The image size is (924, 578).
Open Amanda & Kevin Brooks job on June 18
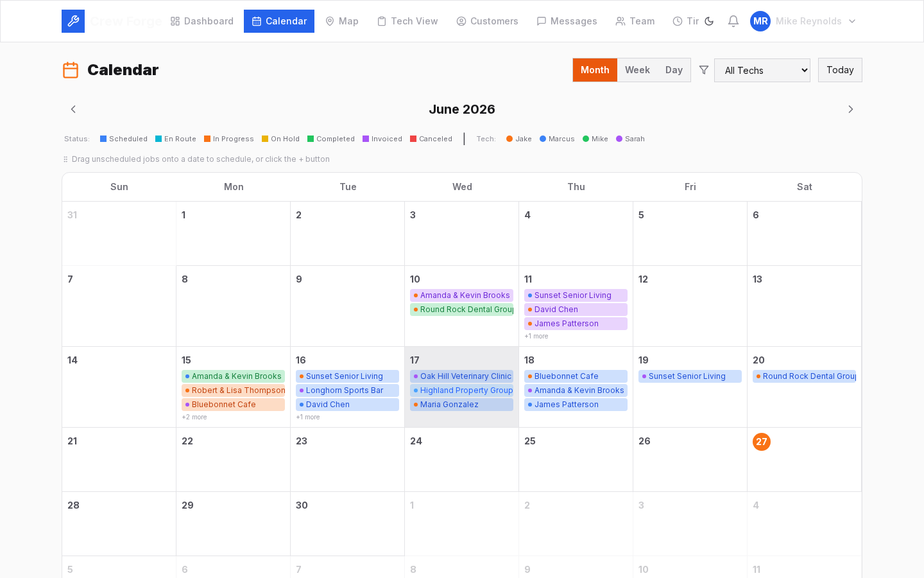tap(576, 390)
